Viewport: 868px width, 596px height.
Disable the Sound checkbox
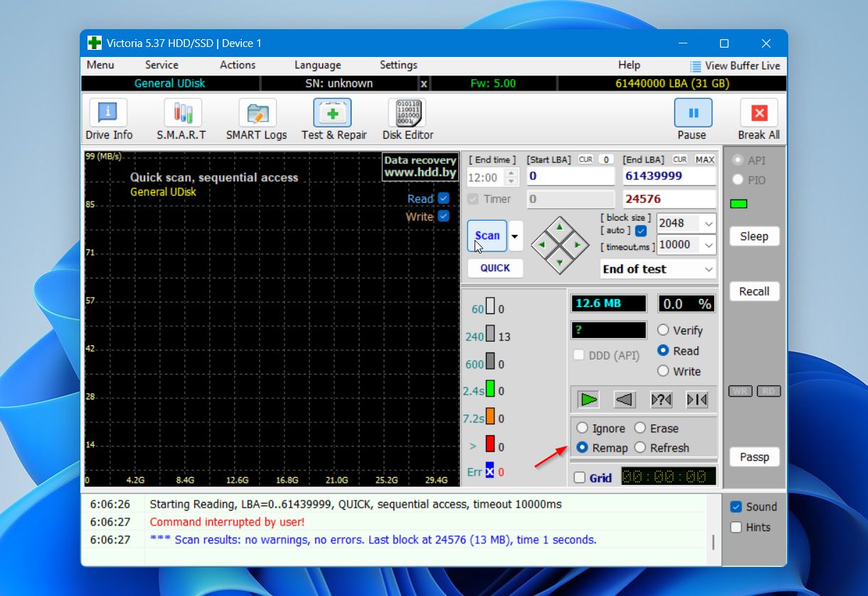tap(736, 507)
